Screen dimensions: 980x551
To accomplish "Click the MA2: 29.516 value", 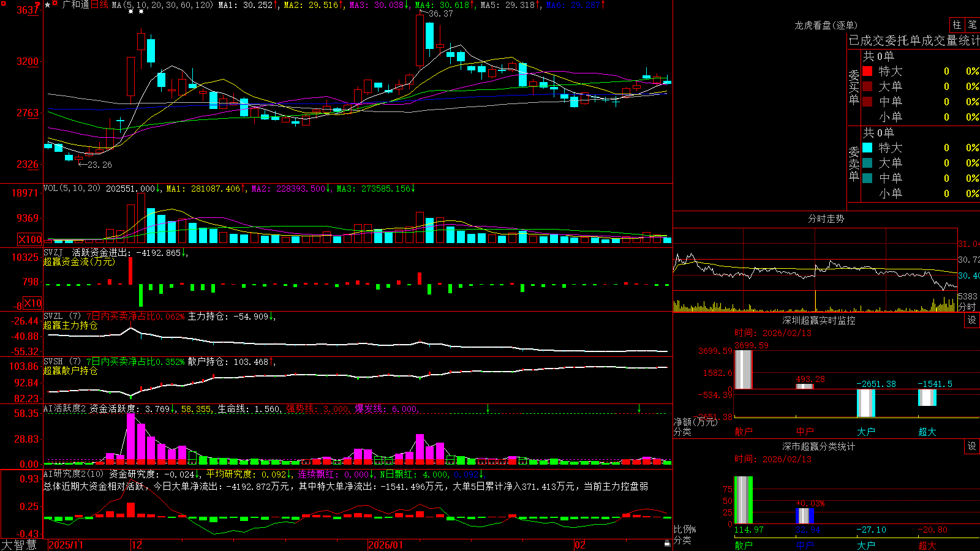I will [x=314, y=5].
